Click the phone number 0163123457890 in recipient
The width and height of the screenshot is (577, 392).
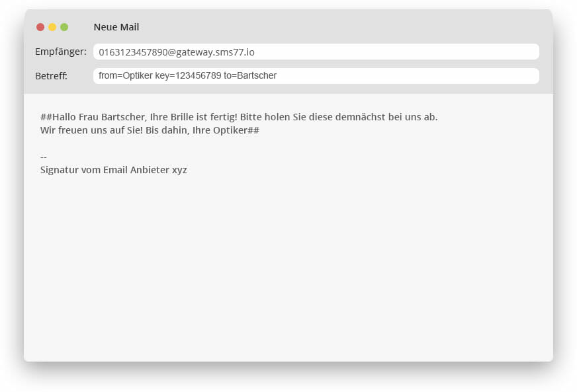click(x=133, y=52)
